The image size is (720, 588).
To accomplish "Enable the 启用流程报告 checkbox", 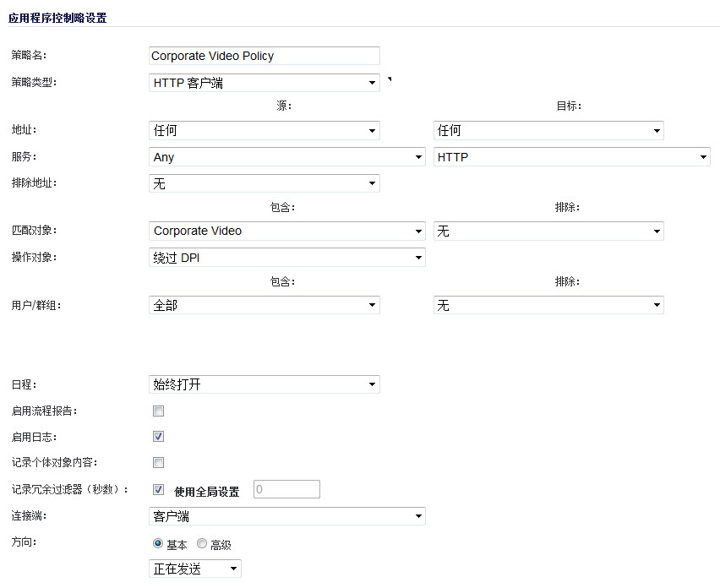I will pos(158,411).
